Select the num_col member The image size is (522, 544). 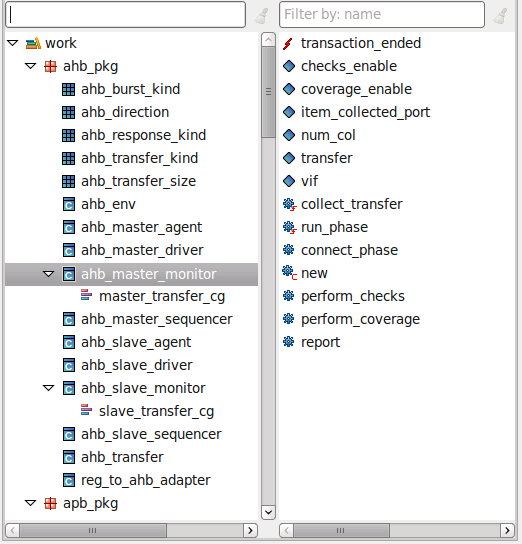(328, 135)
